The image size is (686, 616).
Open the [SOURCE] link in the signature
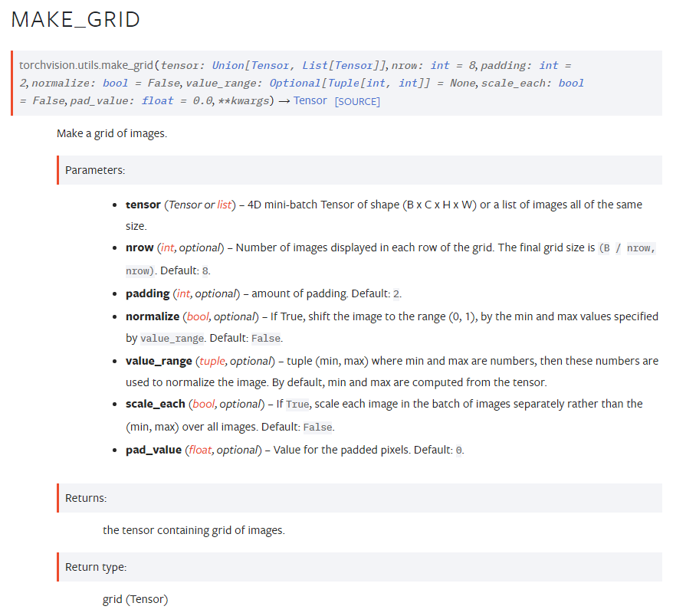pos(357,101)
